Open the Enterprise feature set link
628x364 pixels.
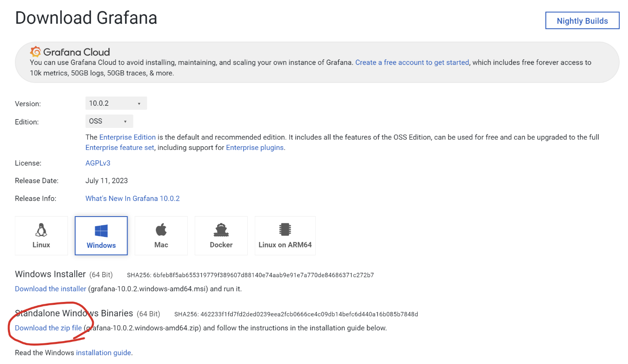120,147
